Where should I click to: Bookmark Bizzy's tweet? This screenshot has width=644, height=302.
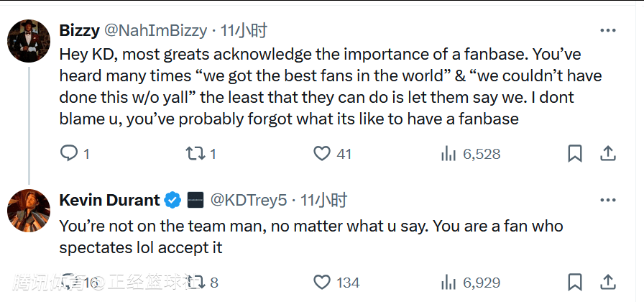click(x=575, y=153)
